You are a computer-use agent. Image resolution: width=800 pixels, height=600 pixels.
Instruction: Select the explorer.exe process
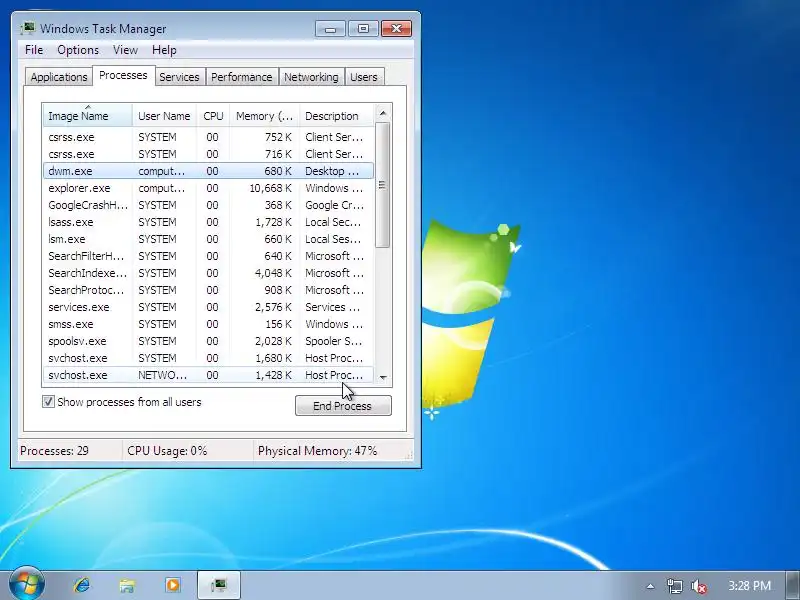point(208,188)
